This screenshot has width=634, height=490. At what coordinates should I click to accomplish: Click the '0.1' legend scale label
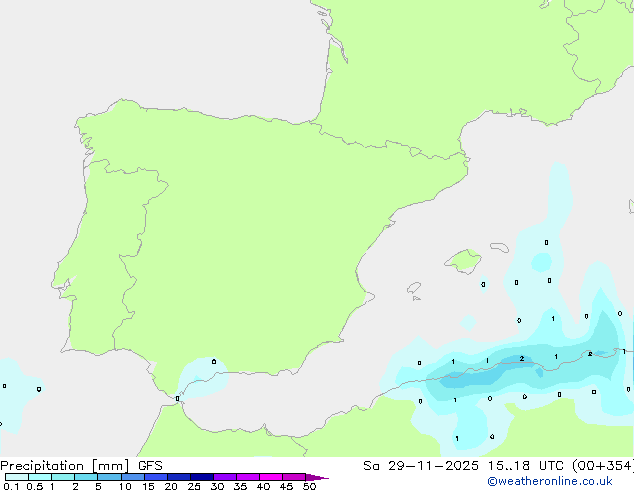11,486
